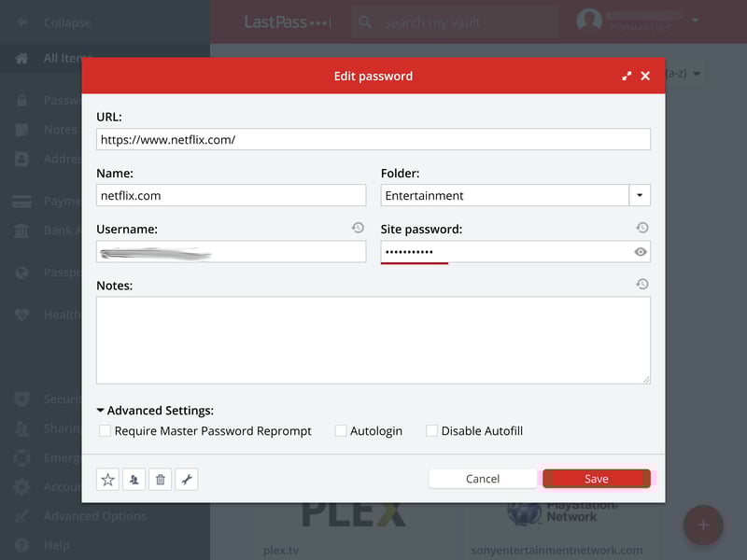Open the wrench tools icon in dialog footer

[186, 480]
